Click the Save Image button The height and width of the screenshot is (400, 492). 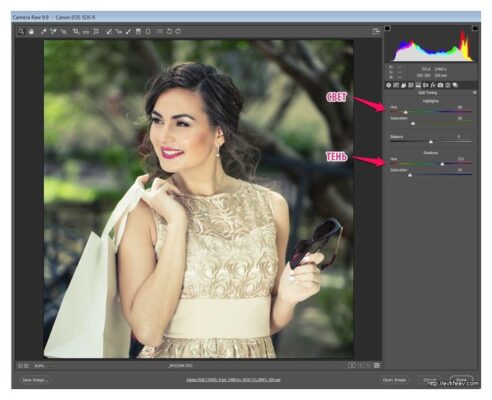(35, 380)
